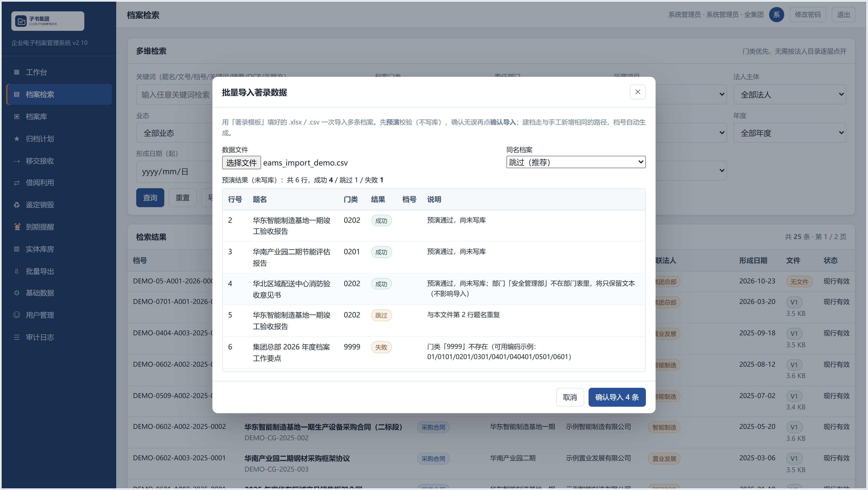Open the 法人主体 全部法人 dropdown
The image size is (868, 490).
789,94
